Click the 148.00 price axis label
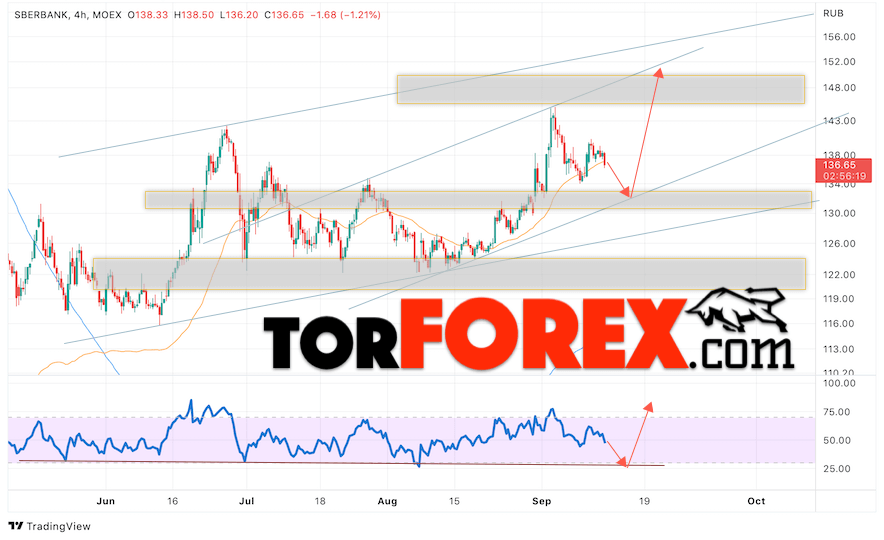This screenshot has height=540, width=884. pos(839,88)
